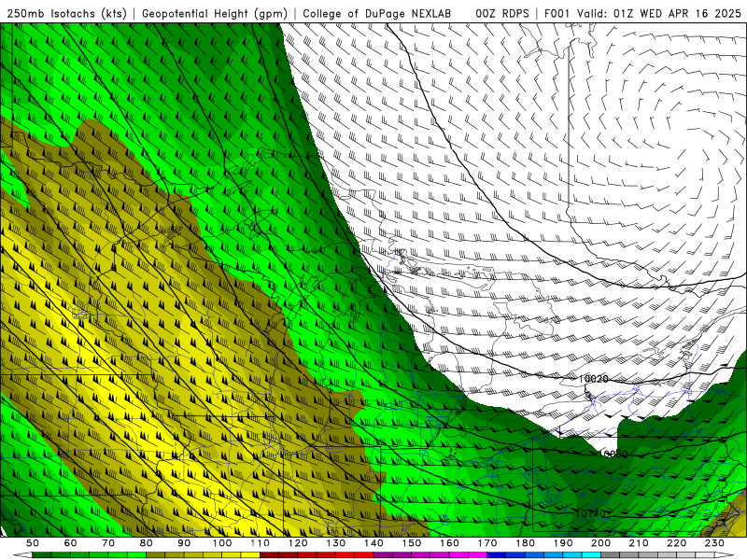Screen dimensions: 747x560
Task: Click the cyan swatch just below 200
Action: click(591, 554)
